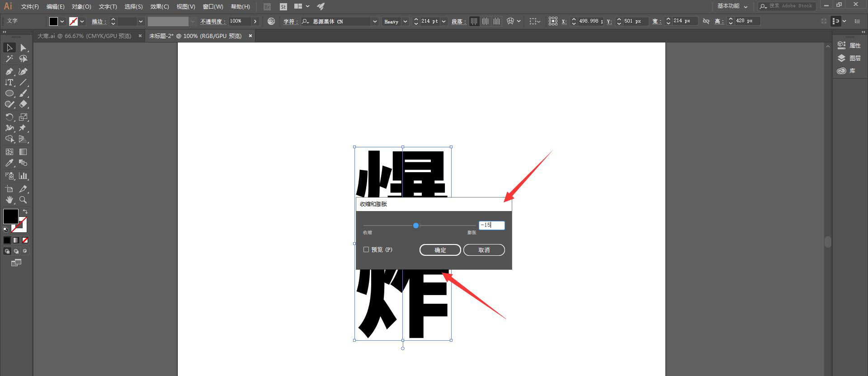The image size is (868, 376).
Task: Select the Blend tool
Action: click(24, 163)
